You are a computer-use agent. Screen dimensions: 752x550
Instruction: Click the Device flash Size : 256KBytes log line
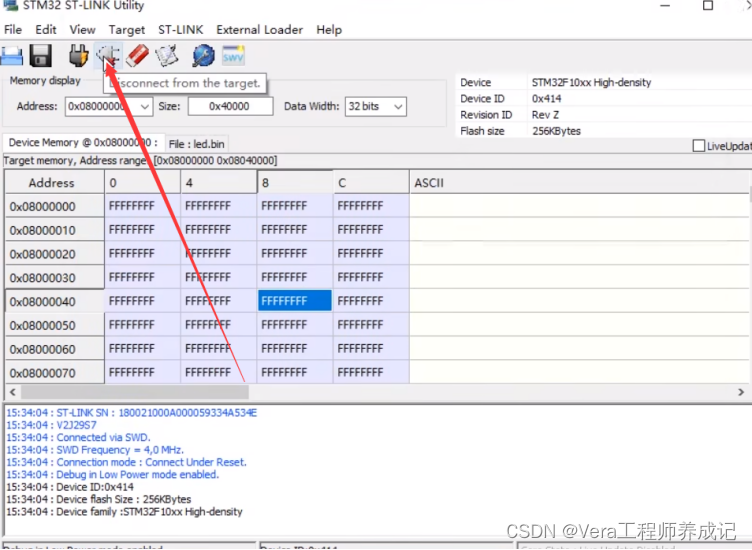pos(98,500)
